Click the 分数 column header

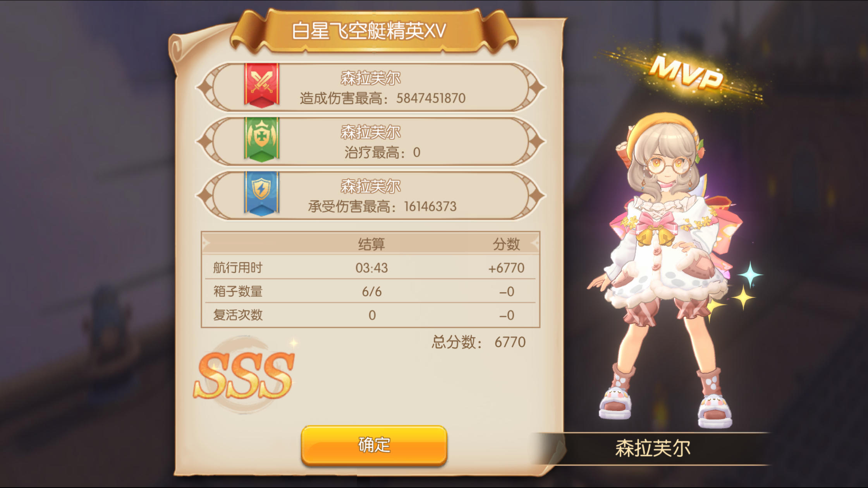(506, 244)
